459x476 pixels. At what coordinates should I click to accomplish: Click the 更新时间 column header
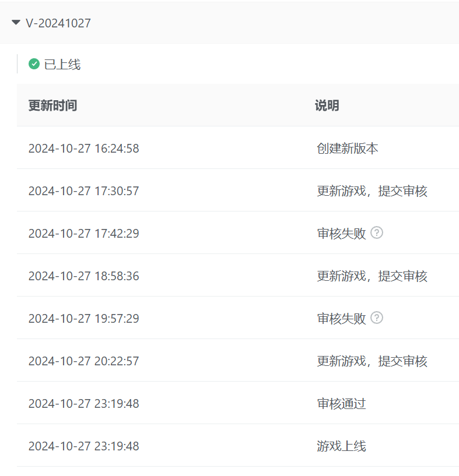[x=52, y=105]
